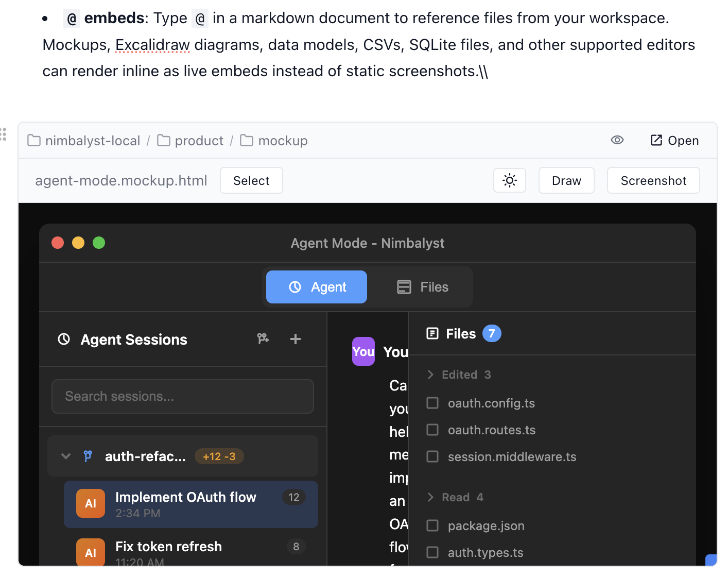Grab the block drag handle left of embed

[x=3, y=134]
